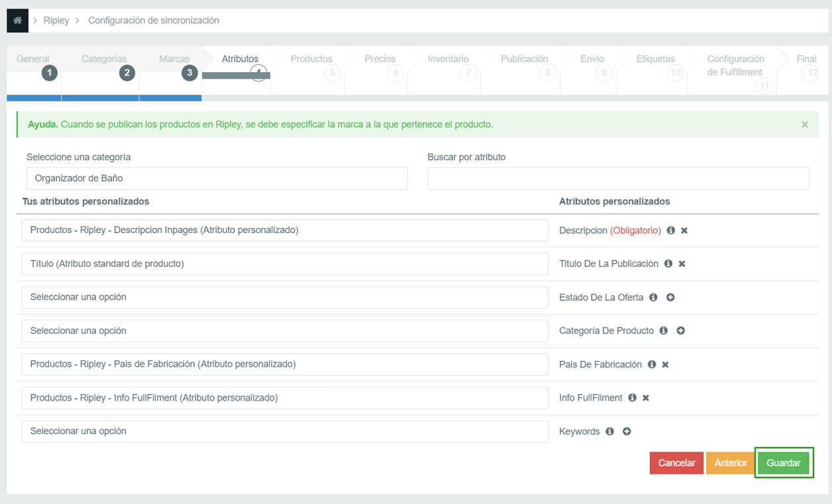Open dropdown showing Info FullFilment attribute

tap(285, 397)
